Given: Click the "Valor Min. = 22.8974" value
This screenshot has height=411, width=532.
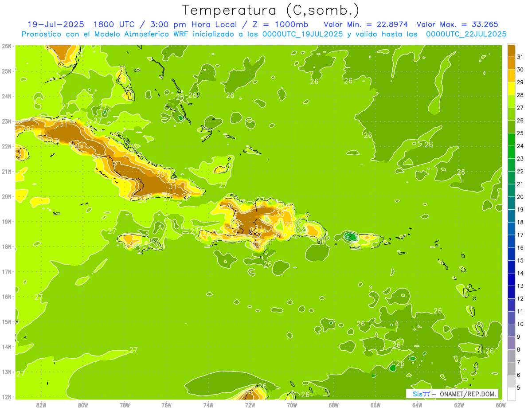Looking at the screenshot, I should 366,24.
